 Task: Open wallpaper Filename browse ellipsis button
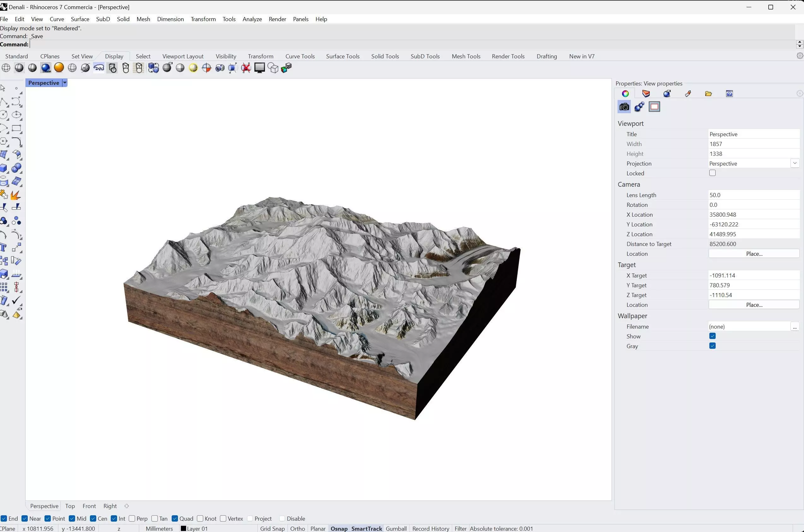(x=795, y=327)
